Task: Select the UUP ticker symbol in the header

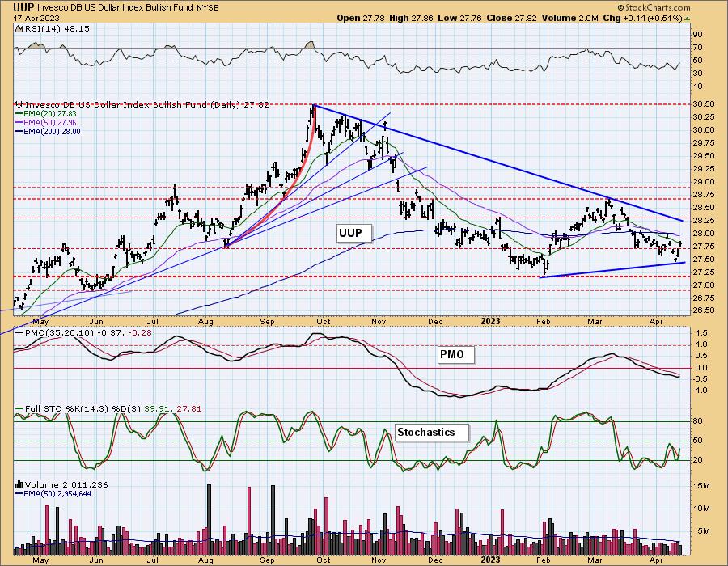Action: (23, 7)
